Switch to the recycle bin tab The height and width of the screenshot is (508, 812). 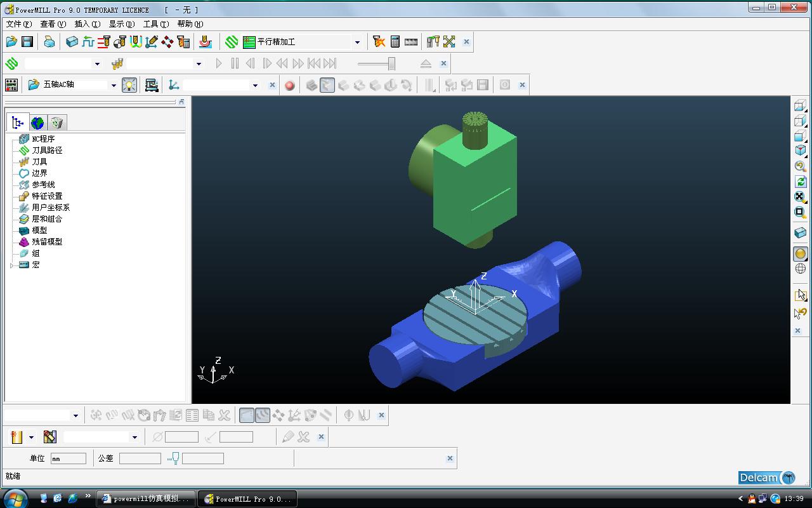57,123
